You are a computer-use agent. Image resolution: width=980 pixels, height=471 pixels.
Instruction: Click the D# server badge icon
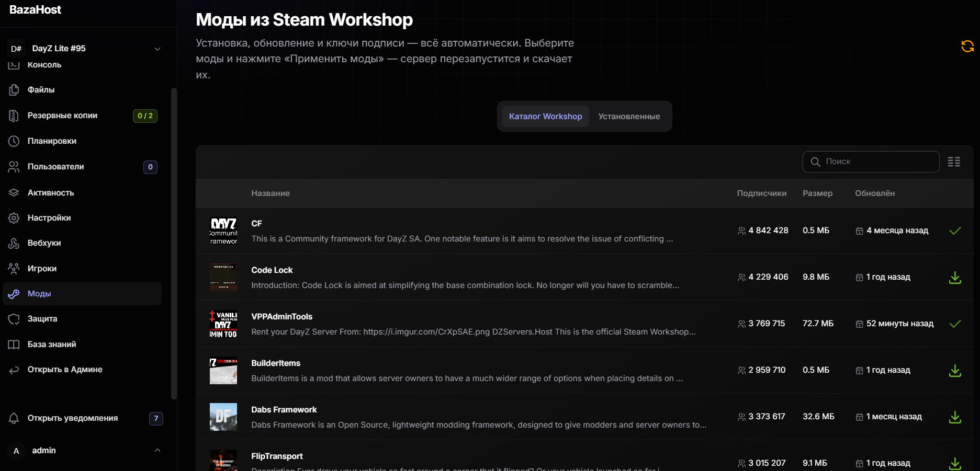[16, 49]
